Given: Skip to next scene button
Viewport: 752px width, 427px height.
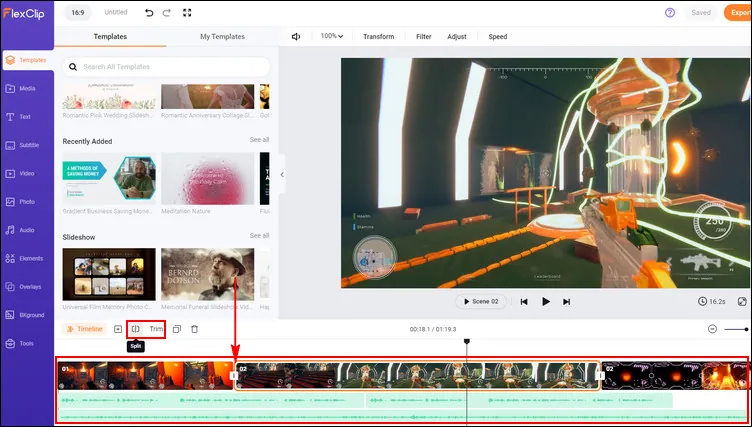Looking at the screenshot, I should click(x=566, y=301).
